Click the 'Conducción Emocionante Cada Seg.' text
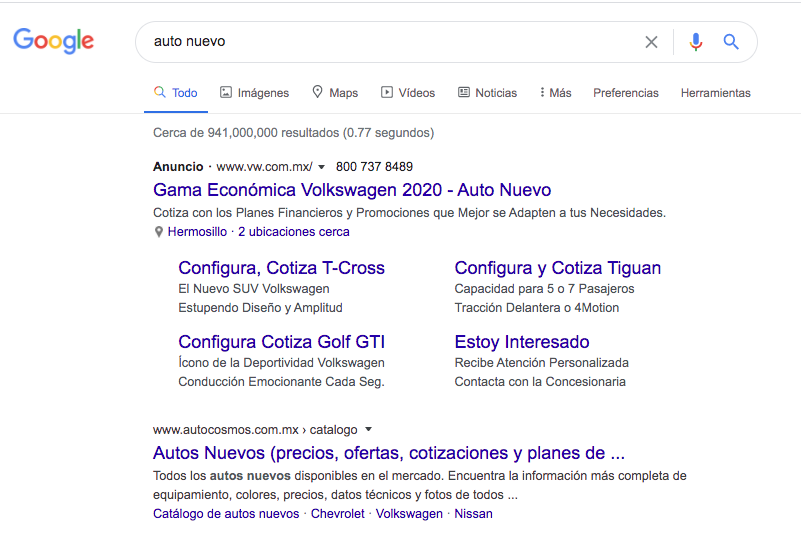 point(281,382)
